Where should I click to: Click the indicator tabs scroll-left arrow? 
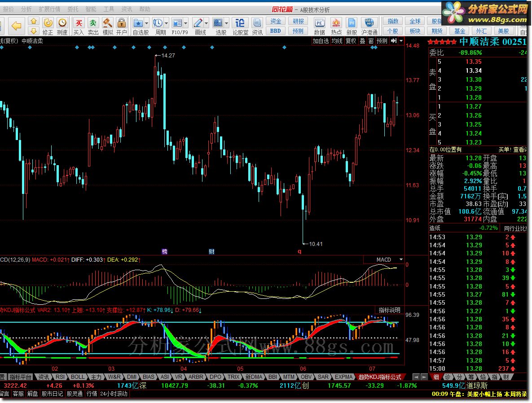(416, 377)
